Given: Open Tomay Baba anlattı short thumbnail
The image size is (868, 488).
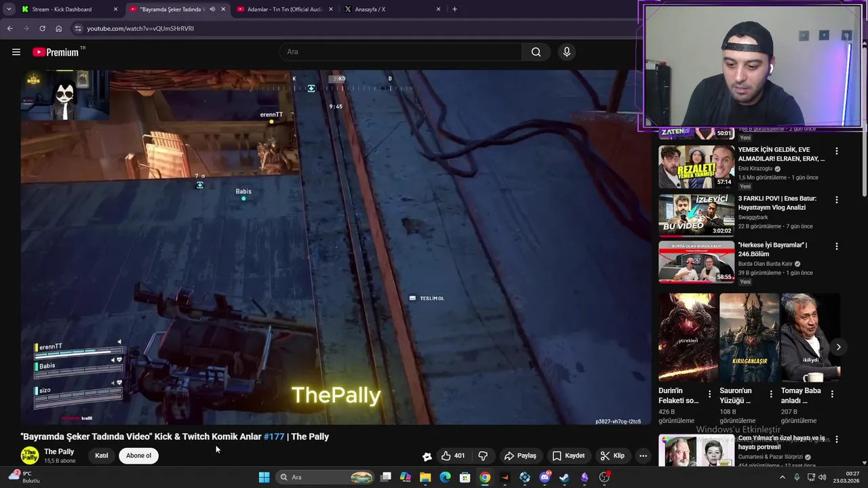Looking at the screenshot, I should click(x=810, y=338).
